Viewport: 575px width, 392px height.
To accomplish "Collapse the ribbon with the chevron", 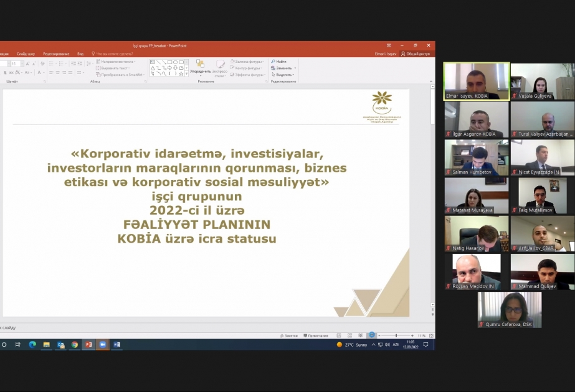I will pyautogui.click(x=431, y=82).
